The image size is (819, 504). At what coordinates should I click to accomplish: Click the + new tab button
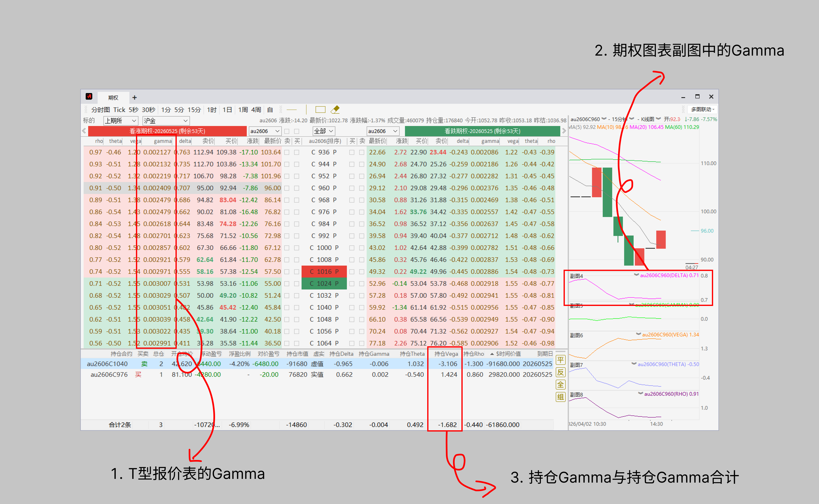click(135, 97)
